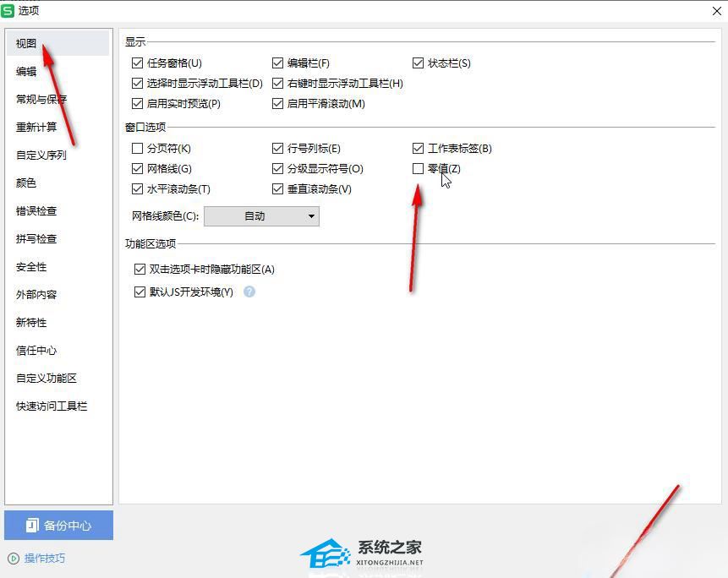728x578 pixels.
Task: Select the 视图 category in sidebar
Action: 58,44
